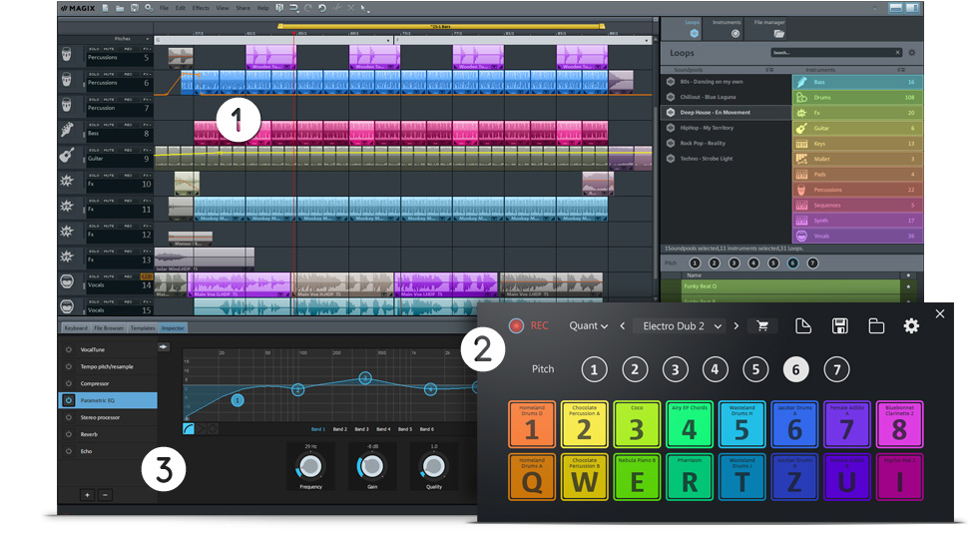Select Deep House - En Movement soundpool
Screen dimensions: 980x534
point(727,113)
